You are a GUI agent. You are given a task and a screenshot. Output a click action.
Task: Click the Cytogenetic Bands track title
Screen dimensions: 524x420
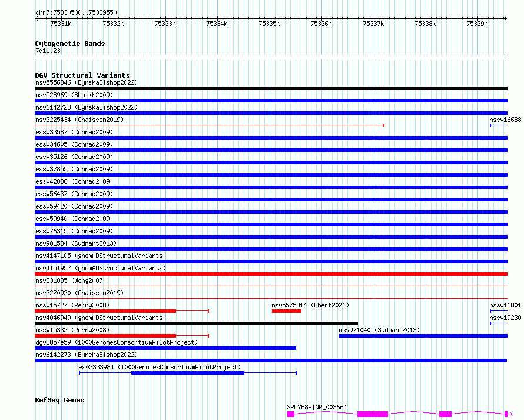click(x=70, y=44)
